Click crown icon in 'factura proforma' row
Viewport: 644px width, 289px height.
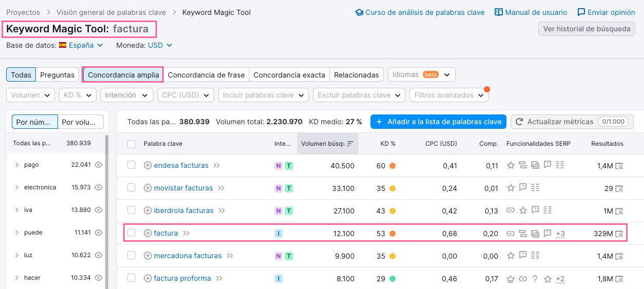(511, 279)
